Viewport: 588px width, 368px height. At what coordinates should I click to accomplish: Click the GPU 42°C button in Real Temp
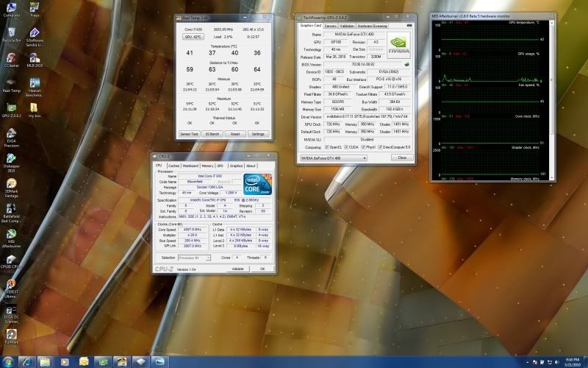pos(193,37)
